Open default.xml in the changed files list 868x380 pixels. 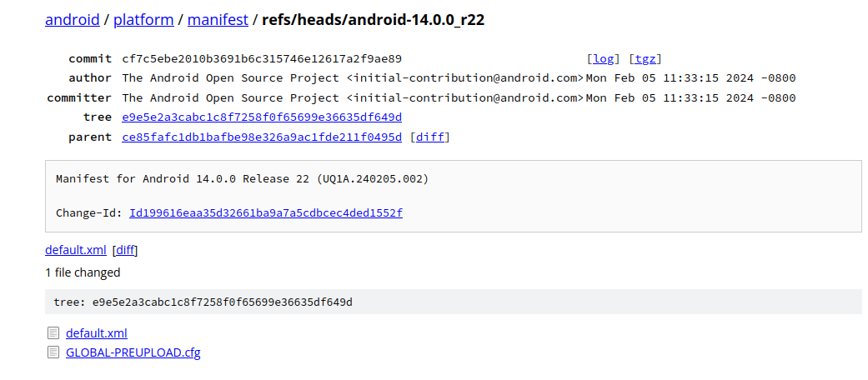tap(75, 250)
